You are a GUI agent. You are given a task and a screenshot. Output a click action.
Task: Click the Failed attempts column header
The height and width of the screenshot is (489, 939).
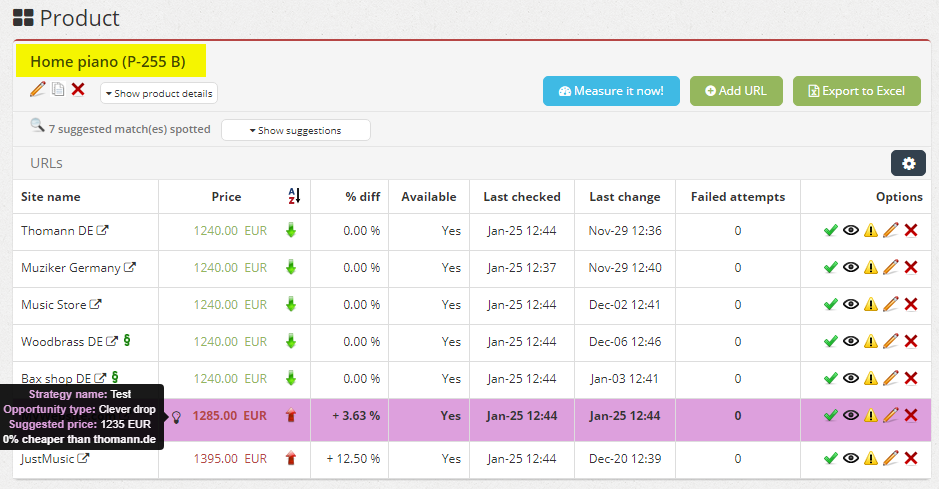point(738,197)
